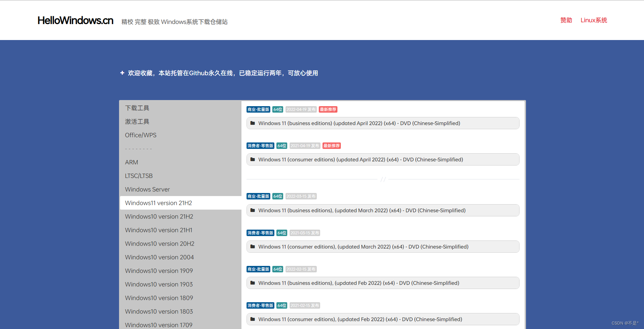Click 最新推荐 badge on consumer April entry
644x329 pixels.
332,146
